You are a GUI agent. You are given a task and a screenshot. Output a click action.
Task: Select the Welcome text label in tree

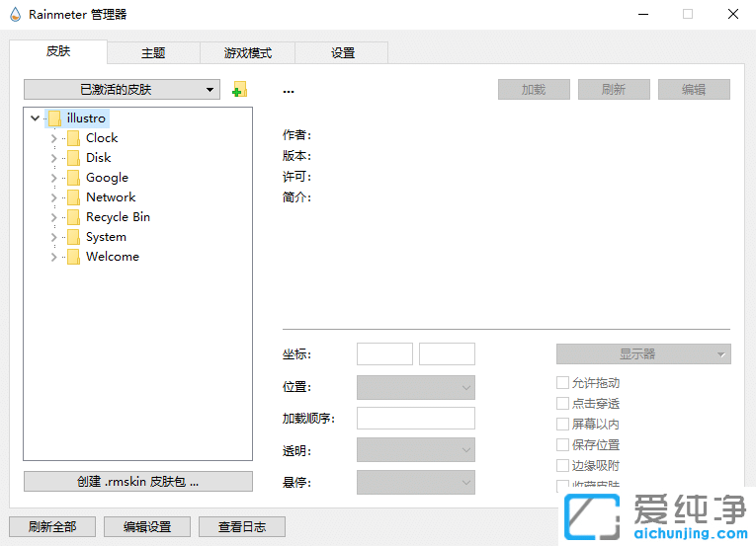pos(113,257)
